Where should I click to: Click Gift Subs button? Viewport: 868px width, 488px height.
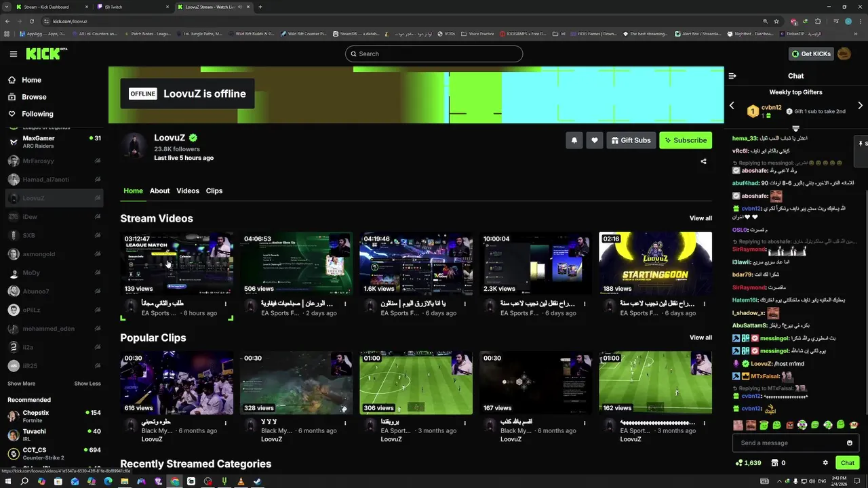(631, 140)
